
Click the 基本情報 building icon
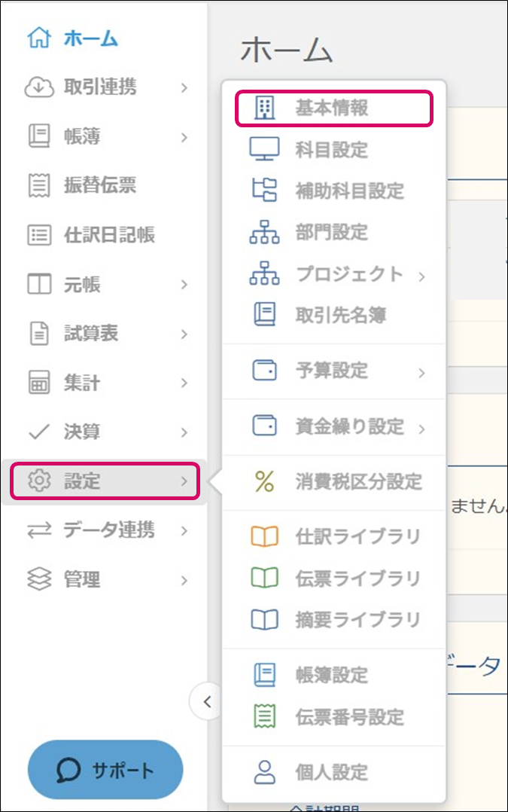click(263, 108)
